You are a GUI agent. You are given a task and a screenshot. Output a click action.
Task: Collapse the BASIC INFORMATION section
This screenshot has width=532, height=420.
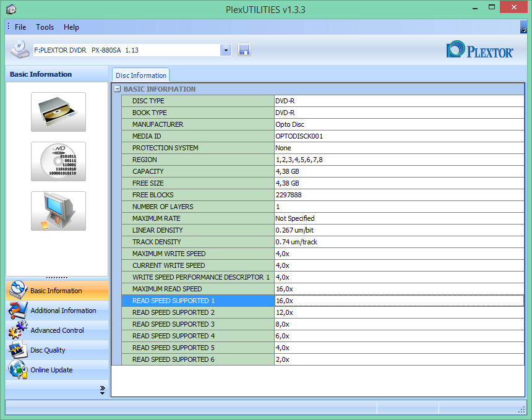[x=117, y=89]
